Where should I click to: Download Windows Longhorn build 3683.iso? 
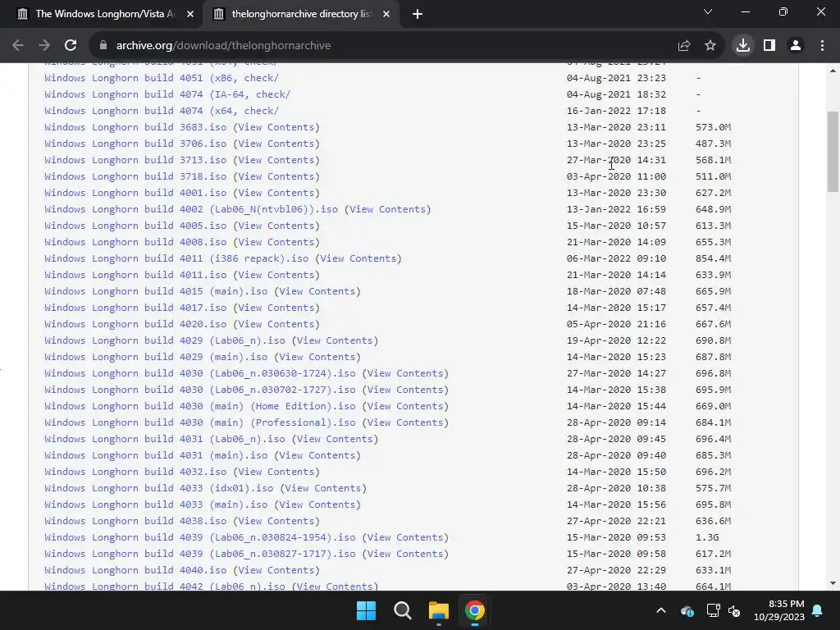(x=135, y=127)
